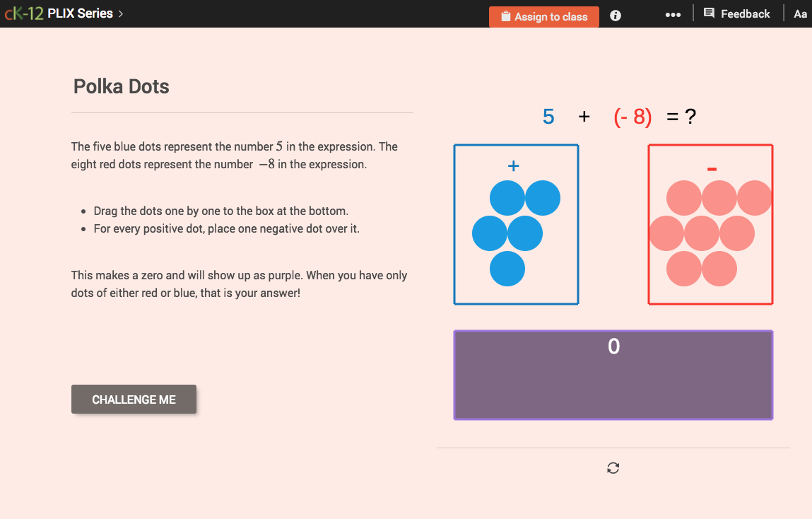The image size is (812, 519).
Task: Click the clipboard icon on Assign to class
Action: coord(505,16)
